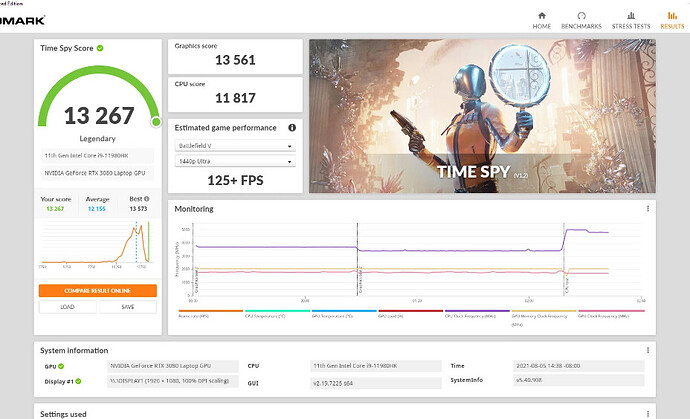Select the RESULTS tab

coord(672,21)
